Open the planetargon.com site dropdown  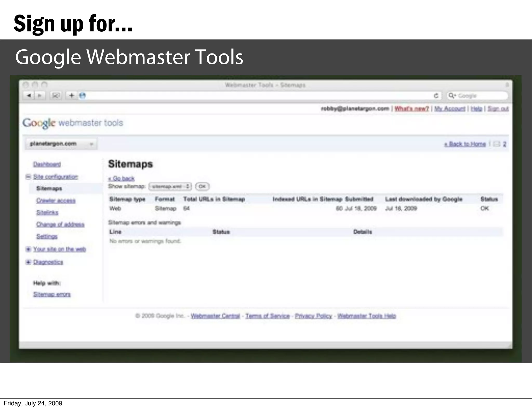tap(61, 144)
